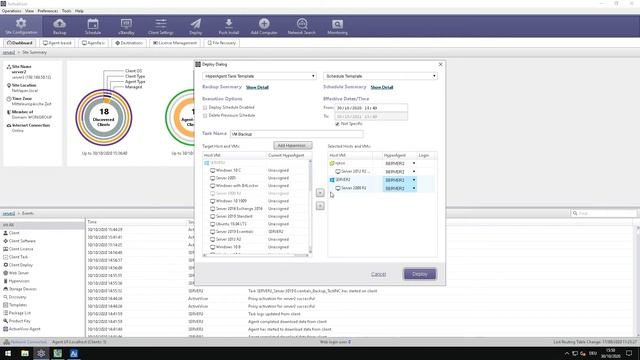Select Windows 10 C in target VM list
This screenshot has height=360, width=640.
[x=228, y=170]
